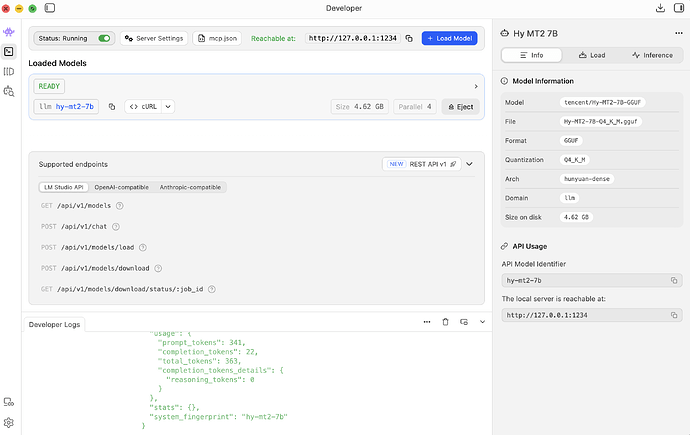Select the Load tab in model panel

(x=592, y=55)
